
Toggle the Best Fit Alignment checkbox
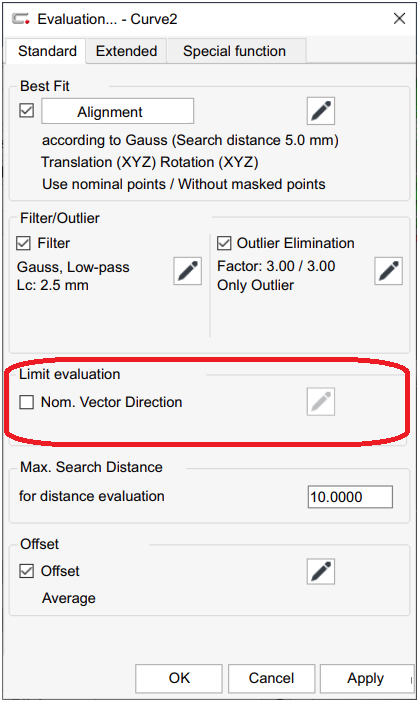[26, 110]
